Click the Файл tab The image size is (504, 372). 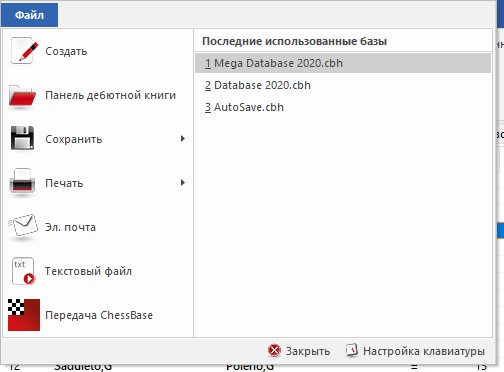coord(29,15)
